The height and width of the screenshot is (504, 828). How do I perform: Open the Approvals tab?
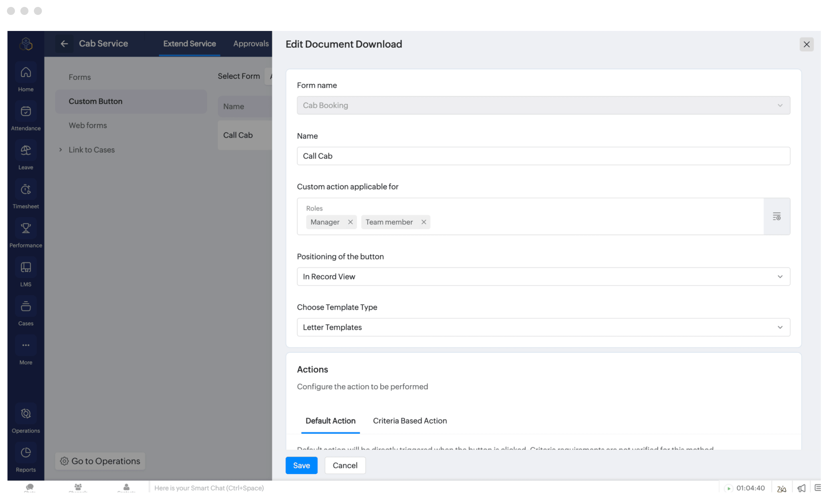(x=251, y=44)
